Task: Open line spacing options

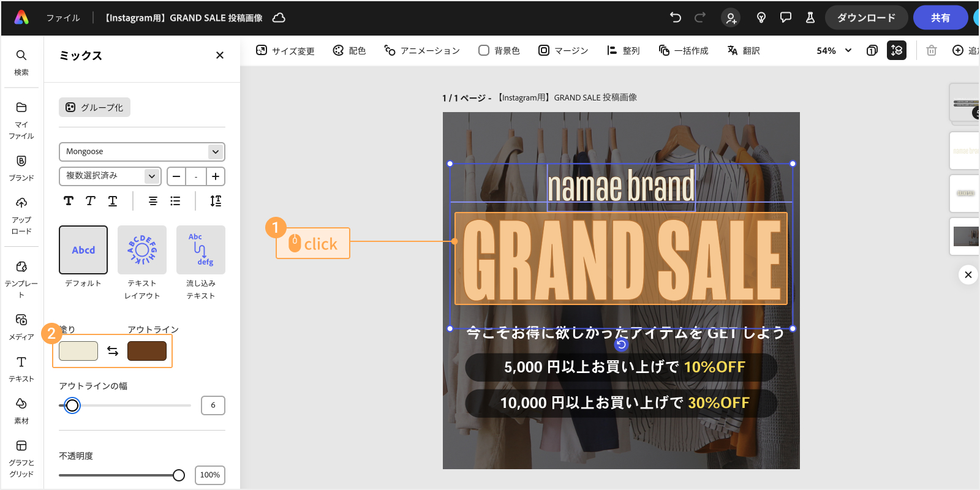Action: click(x=216, y=201)
